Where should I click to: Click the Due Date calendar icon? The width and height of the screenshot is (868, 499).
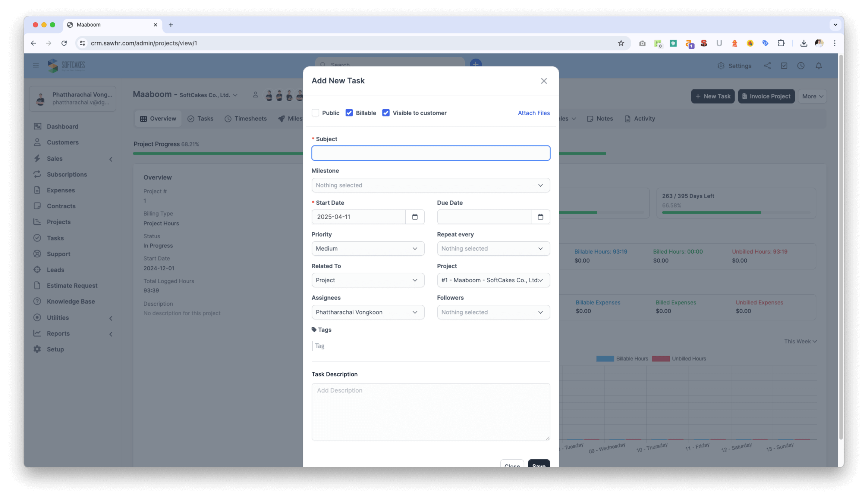coord(540,217)
